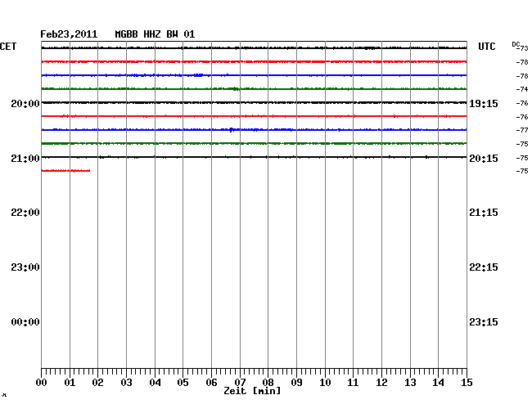The height and width of the screenshot is (404, 532).
Task: Select the 19:15 UTC time label
Action: pos(484,104)
